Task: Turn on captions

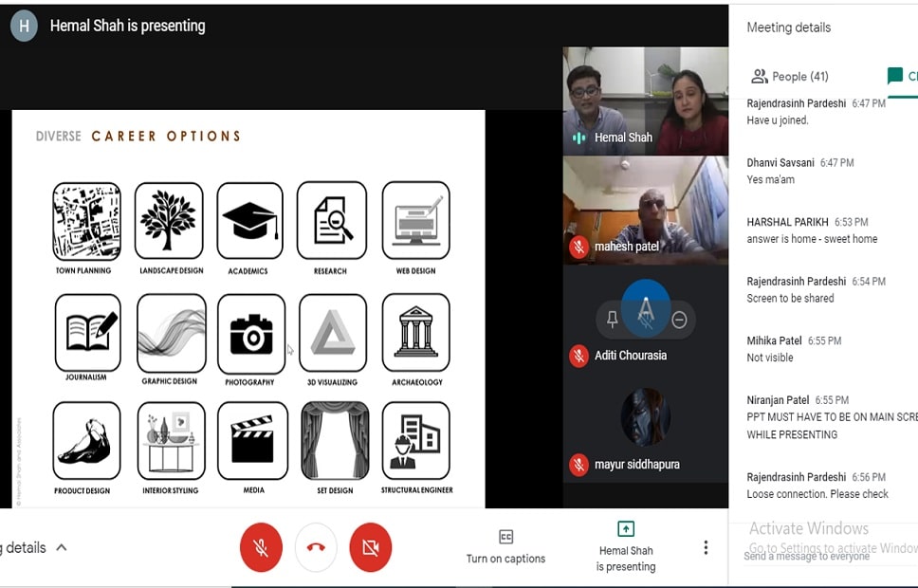Action: [x=505, y=547]
